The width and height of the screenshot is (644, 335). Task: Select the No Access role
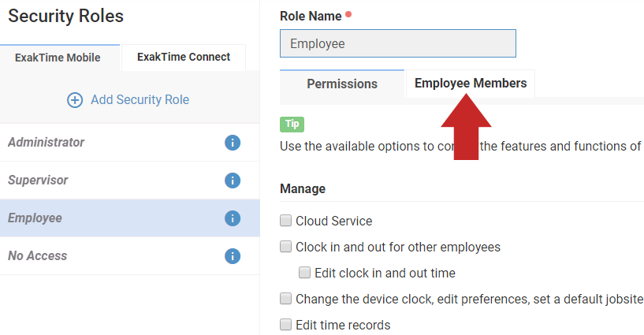[x=130, y=255]
